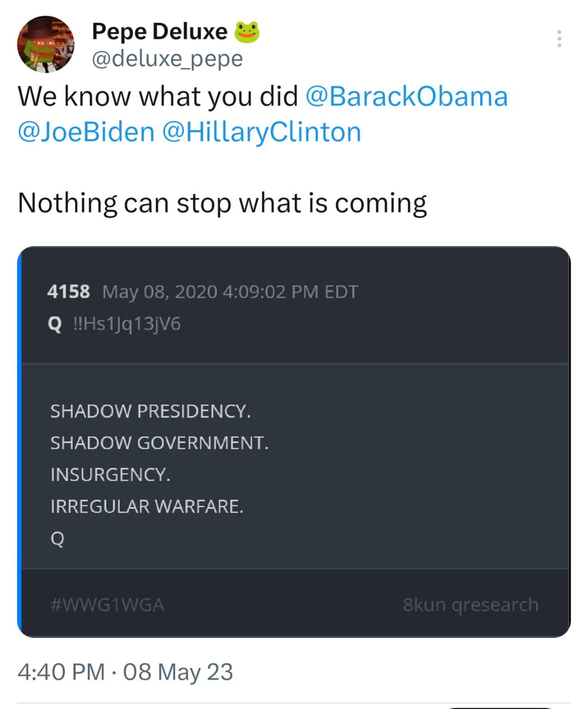
Task: Click the Pepe Deluxe profile avatar
Action: (46, 44)
